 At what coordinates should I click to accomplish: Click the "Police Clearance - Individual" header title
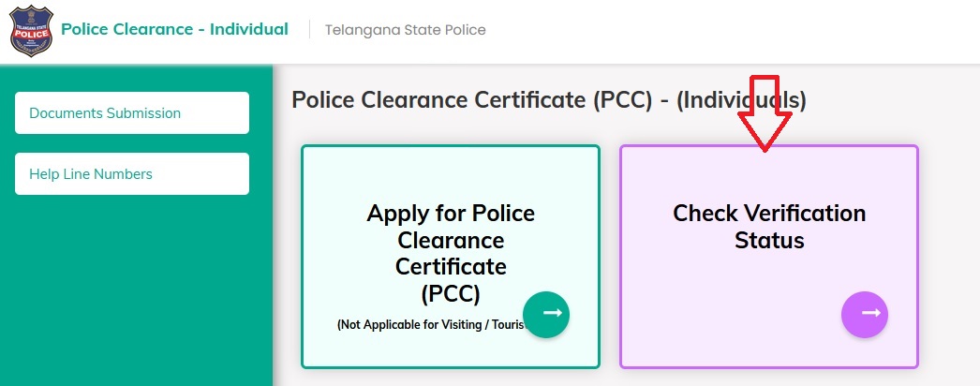(174, 29)
